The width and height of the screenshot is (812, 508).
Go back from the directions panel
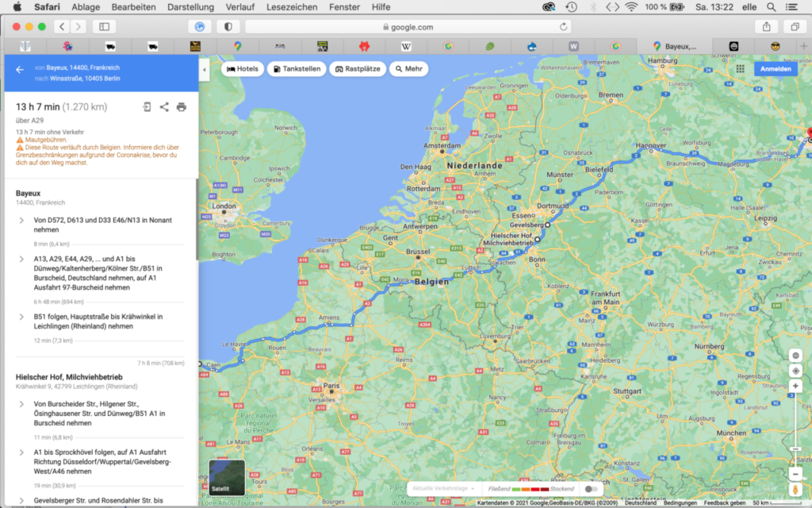(x=20, y=70)
